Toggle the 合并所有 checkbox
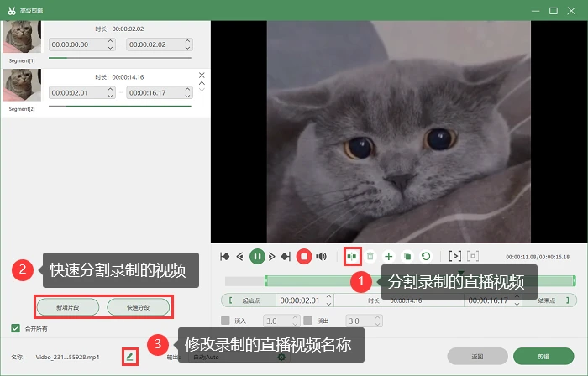 [15, 328]
